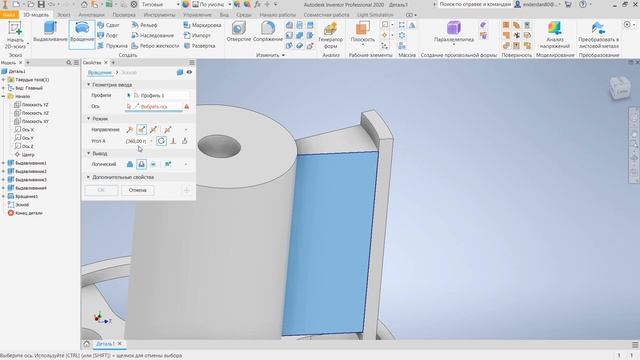
Task: Switch to the Аннотации ribbon tab
Action: click(91, 15)
